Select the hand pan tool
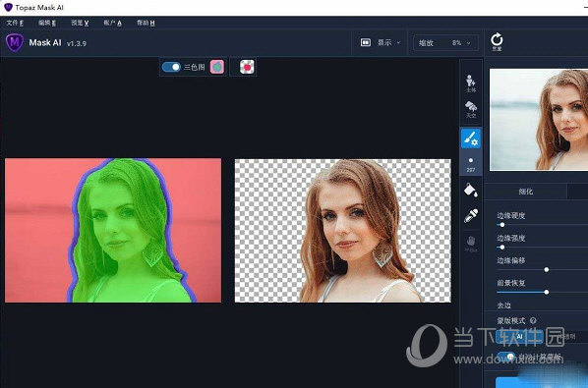The width and height of the screenshot is (588, 388). [471, 243]
